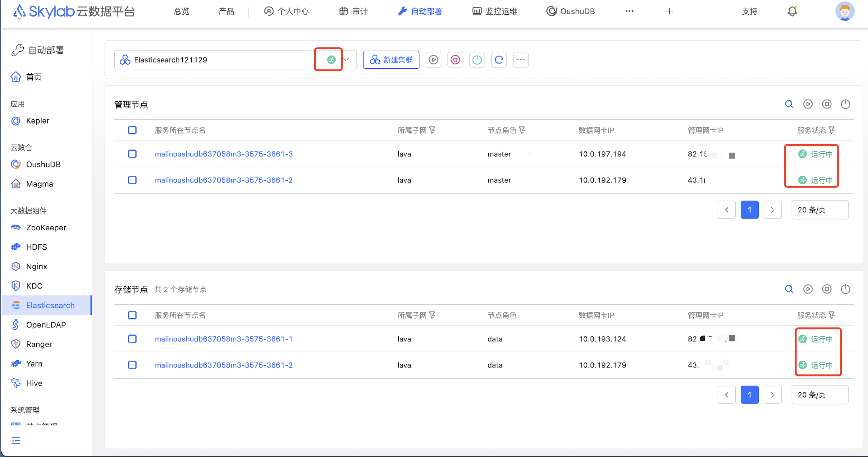Open HDFS in sidebar
Image resolution: width=868 pixels, height=457 pixels.
[x=29, y=247]
